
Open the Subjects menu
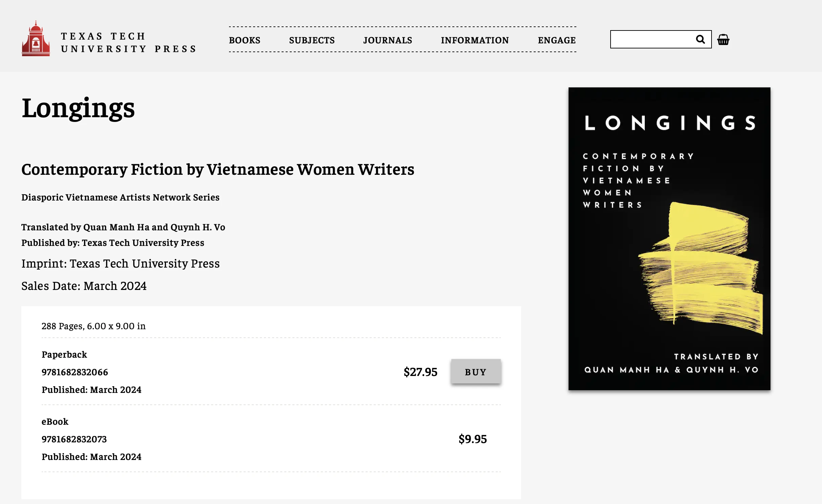pos(312,40)
